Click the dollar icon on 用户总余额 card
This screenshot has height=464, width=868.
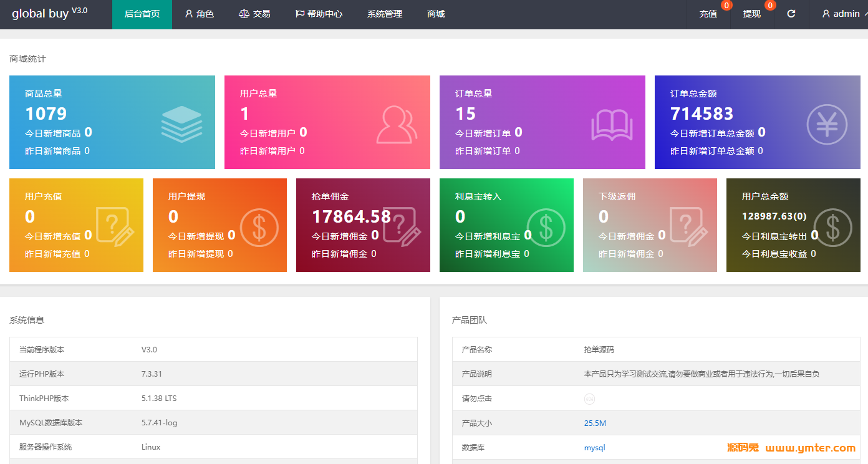pyautogui.click(x=833, y=227)
